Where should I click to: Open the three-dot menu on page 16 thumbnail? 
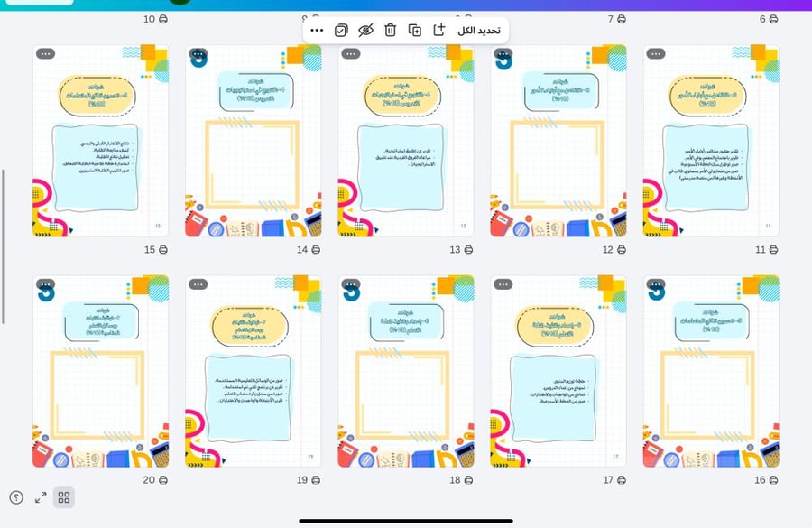pyautogui.click(x=656, y=284)
